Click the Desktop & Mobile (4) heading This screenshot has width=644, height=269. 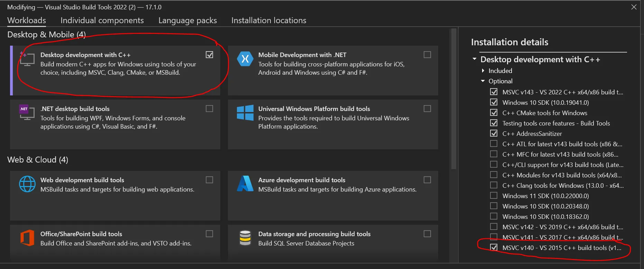46,35
